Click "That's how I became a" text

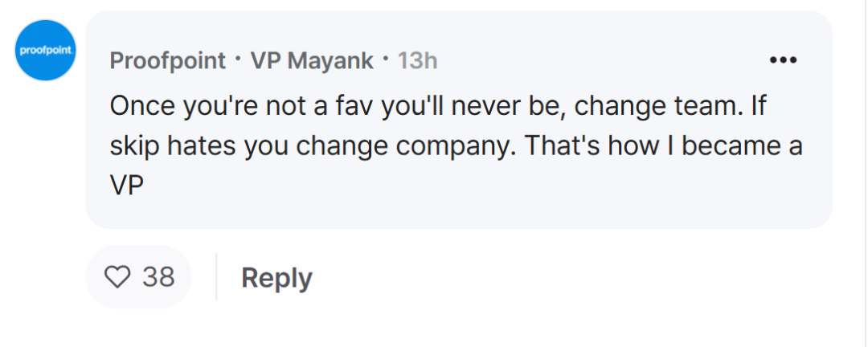point(663,145)
